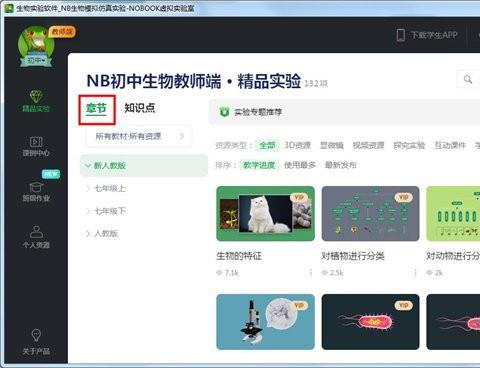Open the fully visible red bacterium thumbnail
This screenshot has height=368, width=480.
(370, 322)
